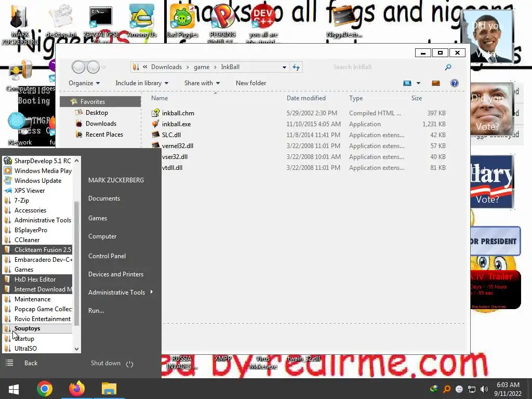Sort files by Type column header
This screenshot has width=532, height=399.
pyautogui.click(x=356, y=98)
